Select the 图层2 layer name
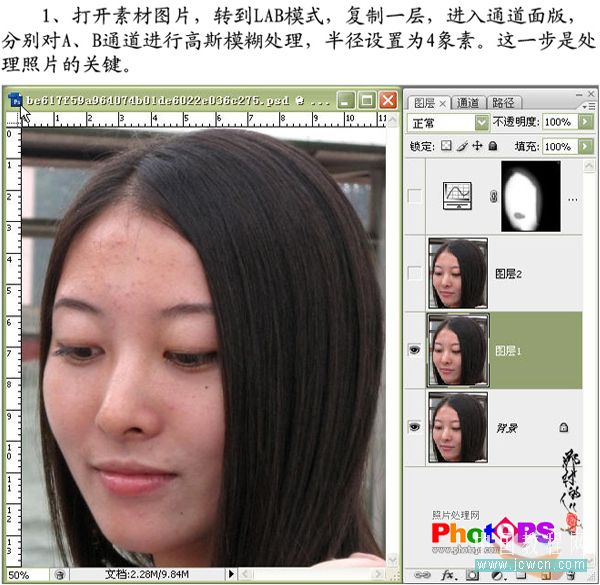This screenshot has height=585, width=600. point(508,274)
